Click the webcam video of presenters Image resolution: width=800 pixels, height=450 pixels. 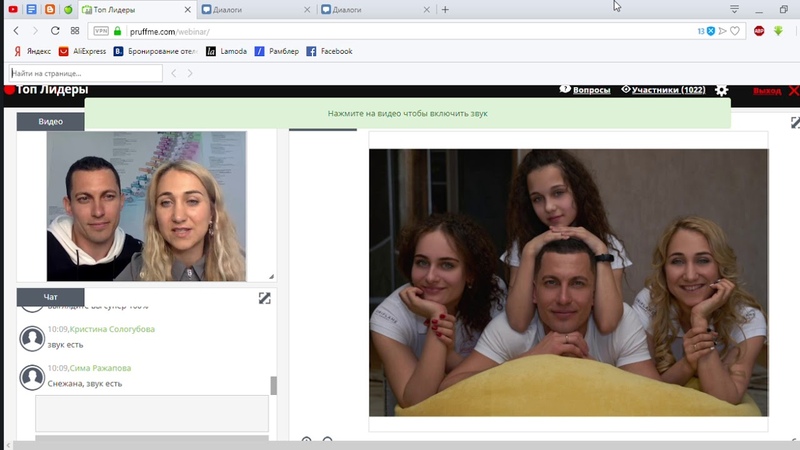coord(146,206)
